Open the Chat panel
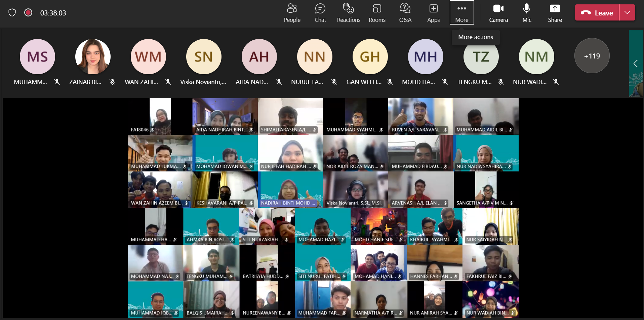 [x=320, y=13]
